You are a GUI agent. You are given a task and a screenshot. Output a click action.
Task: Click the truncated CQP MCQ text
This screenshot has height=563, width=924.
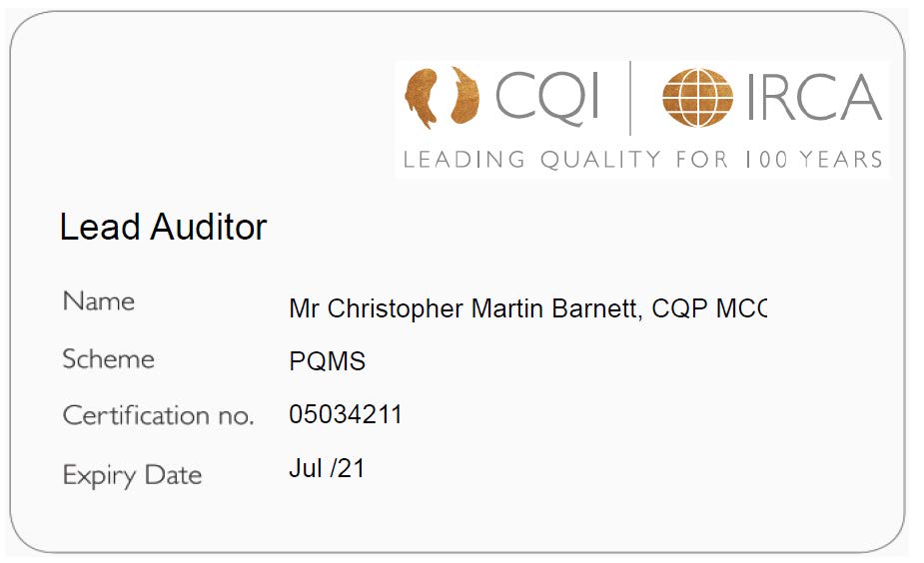click(x=709, y=308)
